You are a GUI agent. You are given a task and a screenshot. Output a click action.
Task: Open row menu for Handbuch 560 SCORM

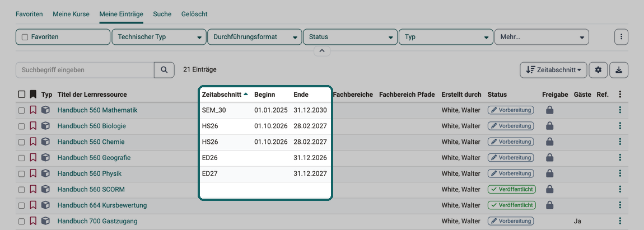click(620, 189)
